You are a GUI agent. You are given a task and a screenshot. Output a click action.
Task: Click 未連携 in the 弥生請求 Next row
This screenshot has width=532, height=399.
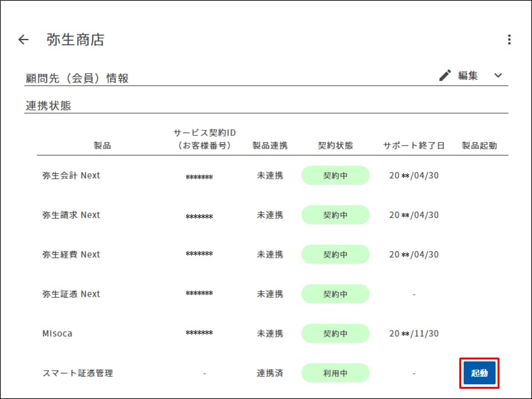point(270,215)
